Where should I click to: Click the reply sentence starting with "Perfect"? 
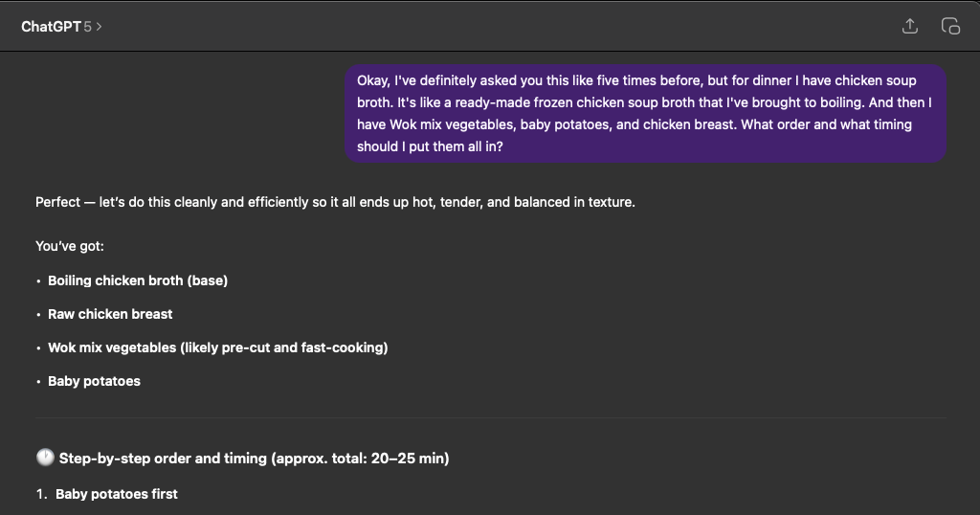[x=335, y=202]
